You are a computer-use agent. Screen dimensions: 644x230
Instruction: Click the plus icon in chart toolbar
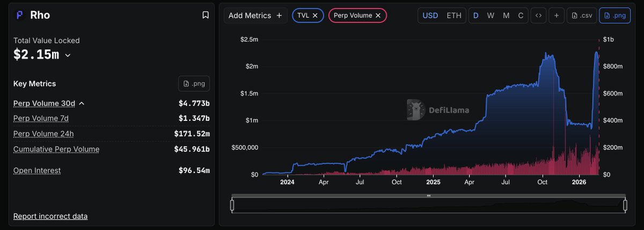557,16
